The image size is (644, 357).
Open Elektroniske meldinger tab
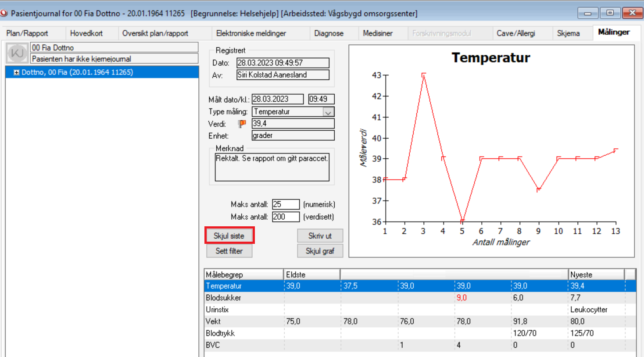click(251, 33)
